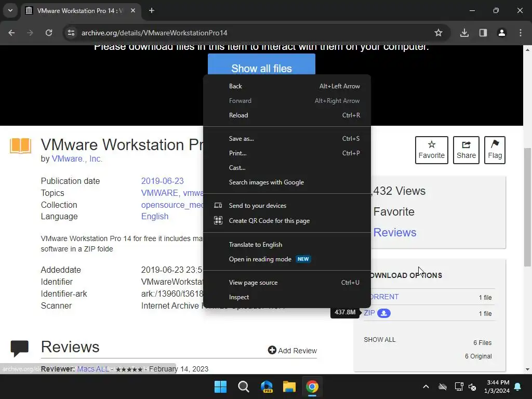The image size is (532, 399).
Task: Open taskbar clock 3:44 PM
Action: tap(497, 387)
